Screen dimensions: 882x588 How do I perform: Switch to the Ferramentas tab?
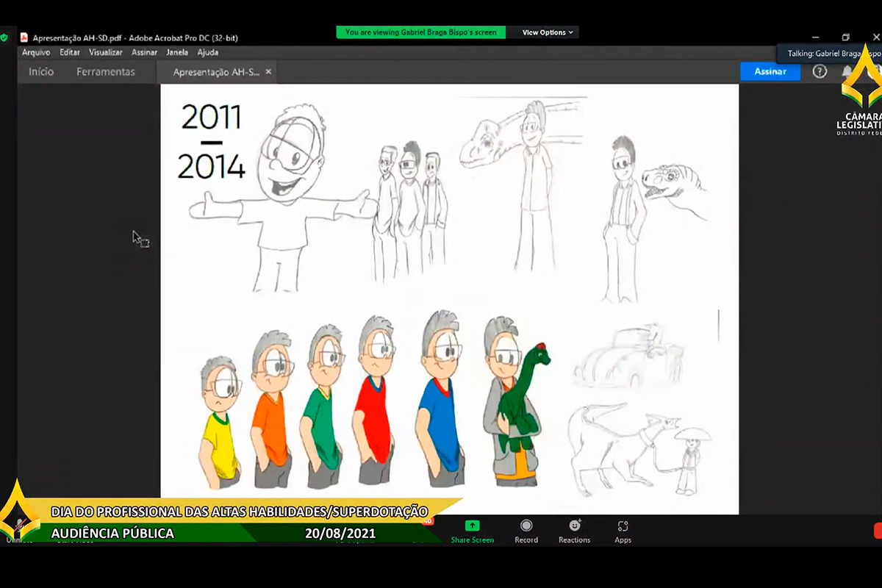coord(106,72)
